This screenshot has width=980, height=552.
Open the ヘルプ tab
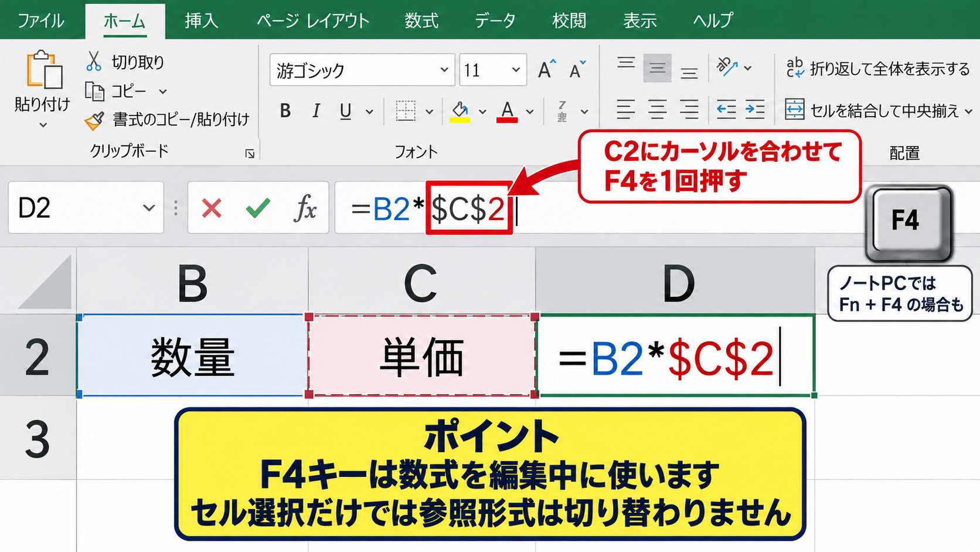tap(713, 21)
